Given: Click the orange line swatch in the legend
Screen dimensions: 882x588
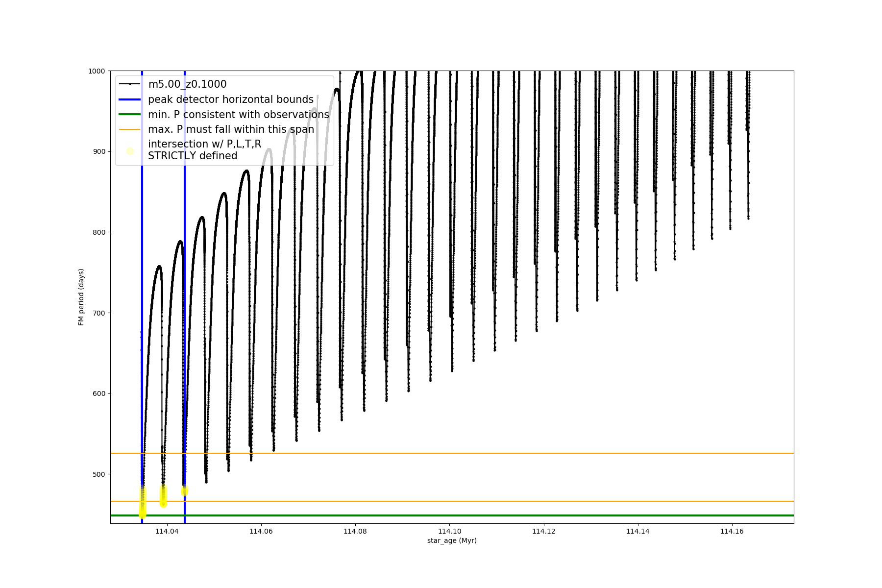Looking at the screenshot, I should point(130,129).
